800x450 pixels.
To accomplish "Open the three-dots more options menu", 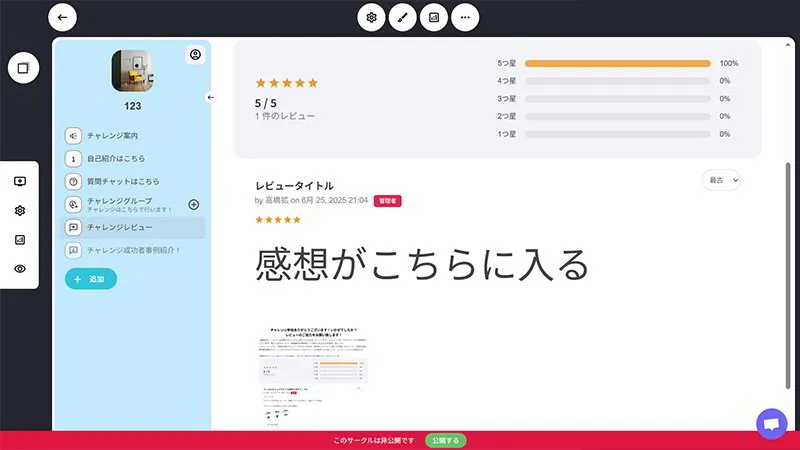I will (465, 17).
